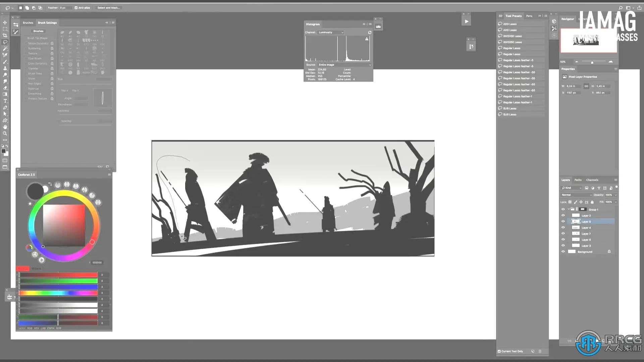Switch to the Channels tab

592,180
